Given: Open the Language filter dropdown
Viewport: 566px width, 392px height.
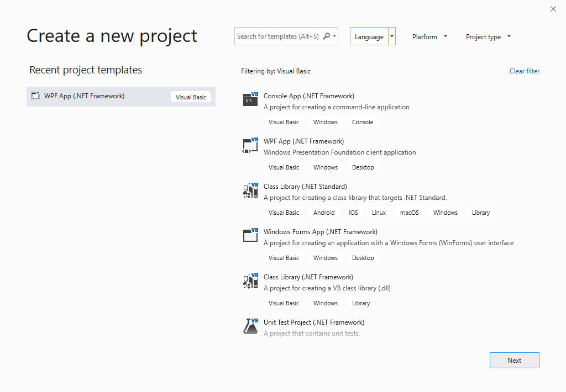Looking at the screenshot, I should click(369, 36).
